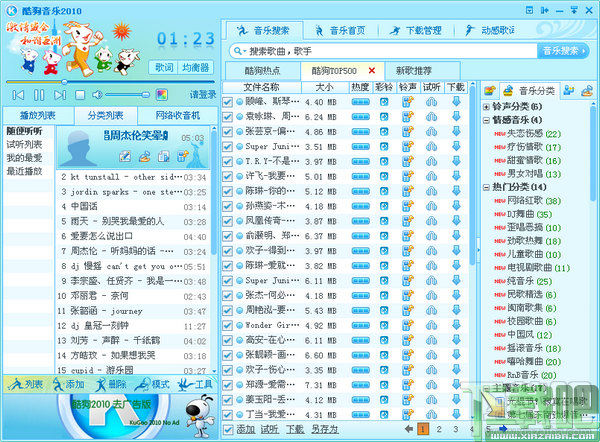Open the 模式 play mode menu
600x442 pixels.
152,384
